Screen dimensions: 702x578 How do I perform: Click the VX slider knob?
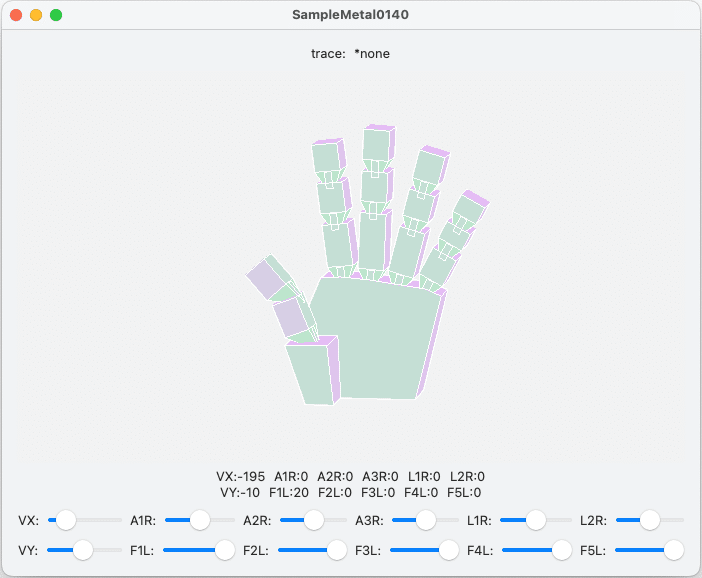[66, 520]
